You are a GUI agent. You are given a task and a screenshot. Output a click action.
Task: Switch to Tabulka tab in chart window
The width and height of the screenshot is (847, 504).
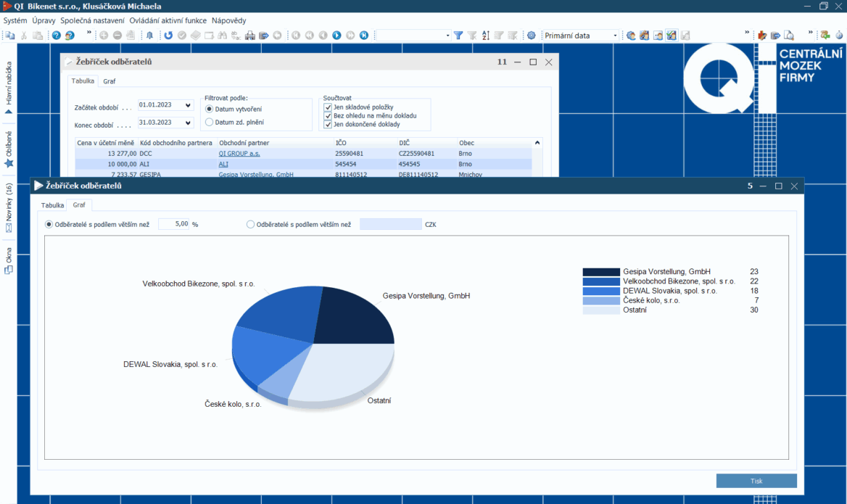coord(52,205)
